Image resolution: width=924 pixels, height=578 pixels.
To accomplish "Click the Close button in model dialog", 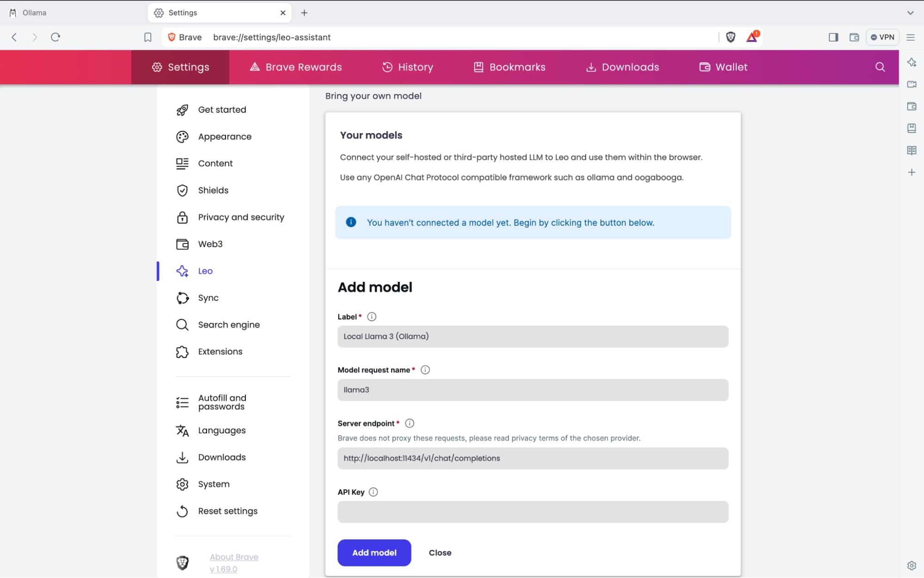I will (x=440, y=553).
